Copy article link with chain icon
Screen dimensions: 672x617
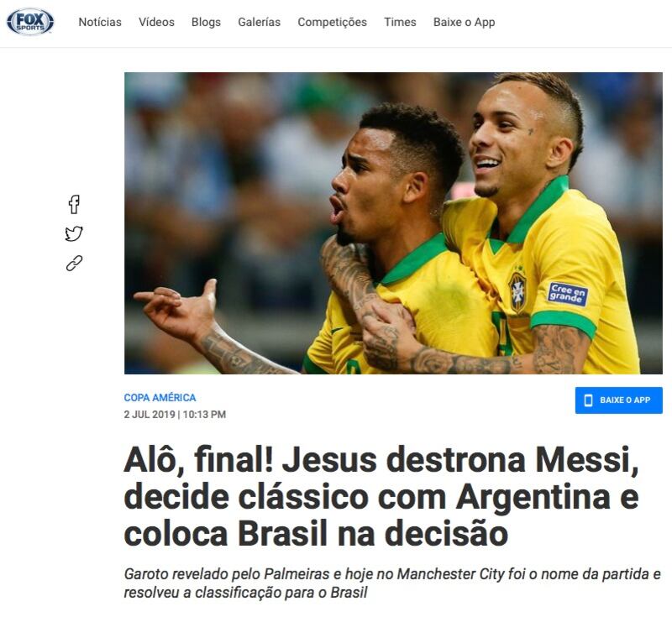coord(74,264)
